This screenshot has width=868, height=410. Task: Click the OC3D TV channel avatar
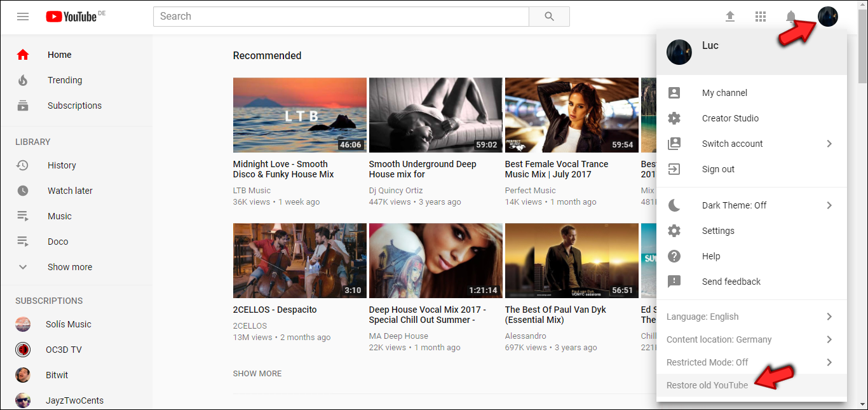click(23, 350)
